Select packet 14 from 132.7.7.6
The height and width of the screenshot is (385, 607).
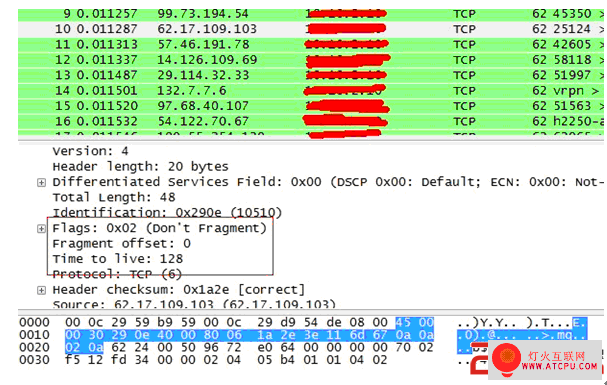tap(311, 91)
